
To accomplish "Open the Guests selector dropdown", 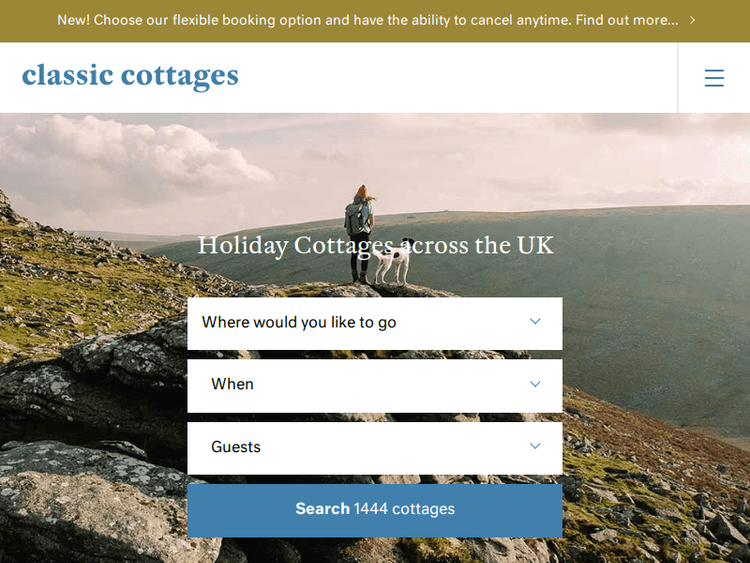I will tap(375, 448).
